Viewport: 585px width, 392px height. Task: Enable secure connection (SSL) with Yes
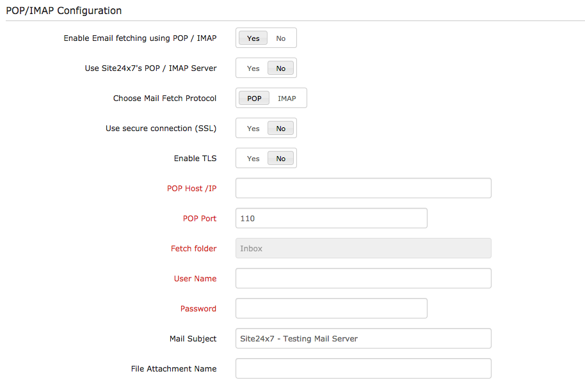tap(253, 129)
